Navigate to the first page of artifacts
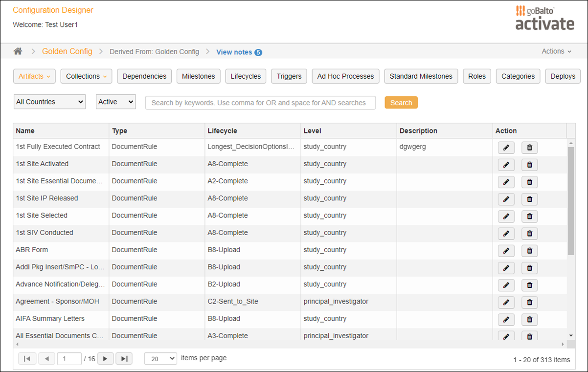The width and height of the screenshot is (588, 372). click(x=27, y=358)
